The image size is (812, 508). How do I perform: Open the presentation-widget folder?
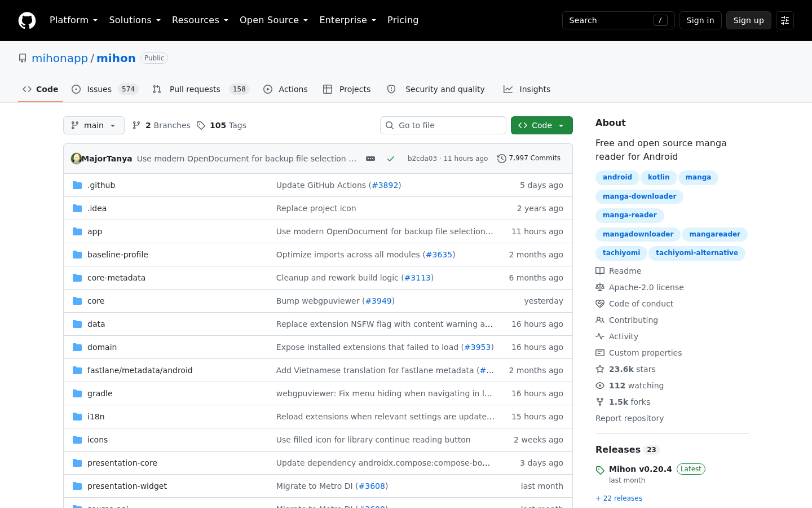click(127, 486)
